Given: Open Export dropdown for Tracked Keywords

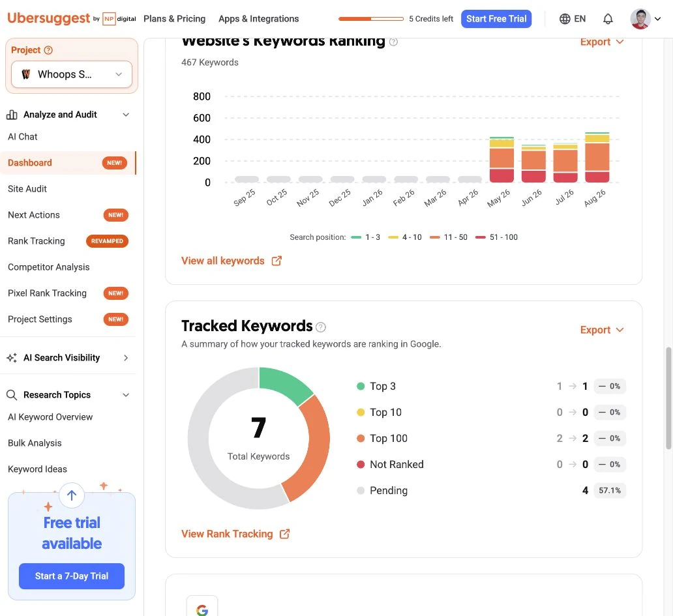Looking at the screenshot, I should [x=601, y=330].
